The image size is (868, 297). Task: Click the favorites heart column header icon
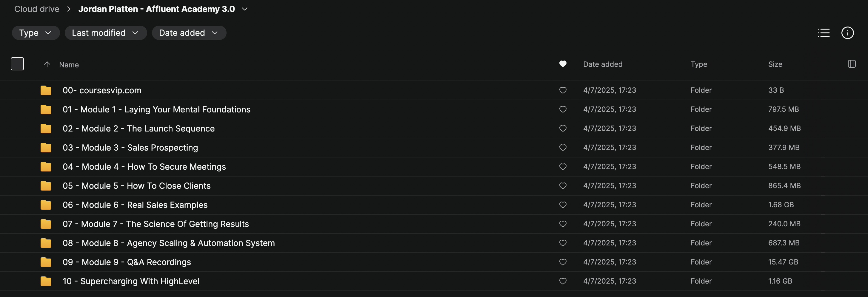tap(562, 64)
